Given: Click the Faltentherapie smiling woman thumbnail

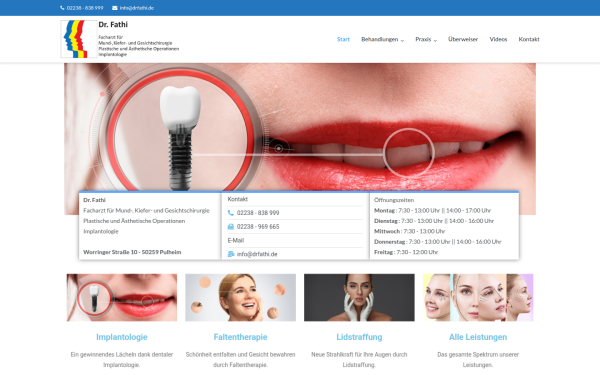Looking at the screenshot, I should 240,297.
